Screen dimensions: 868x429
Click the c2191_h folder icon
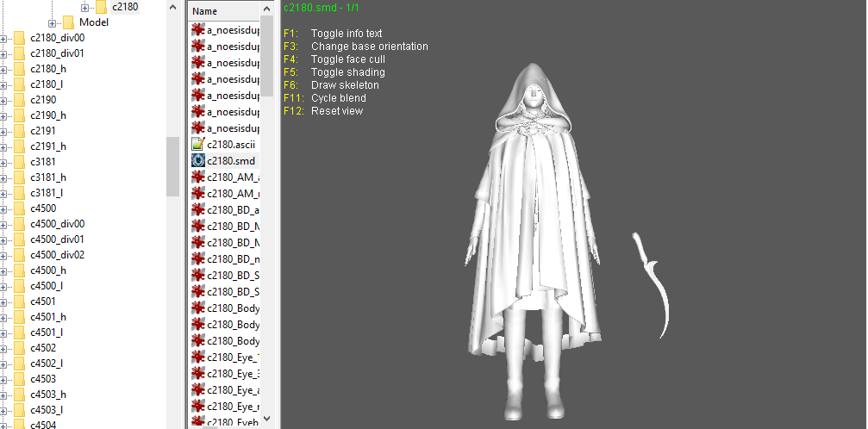[x=19, y=146]
